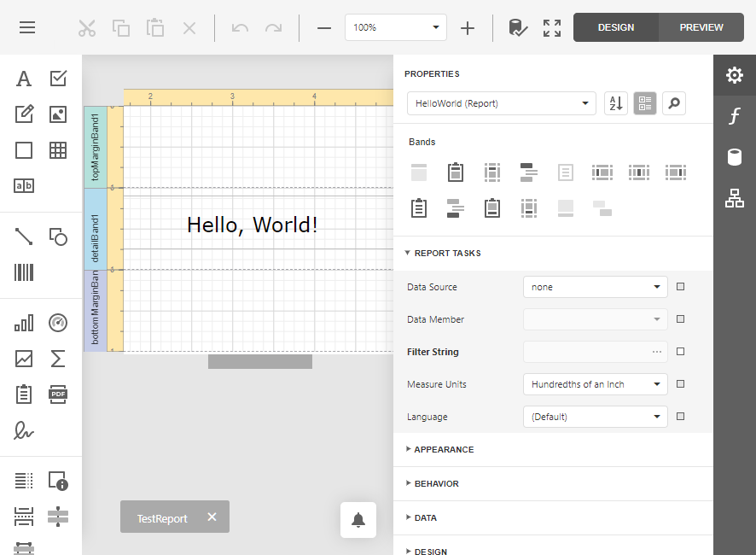
Task: Switch to the Preview tab
Action: coord(701,27)
